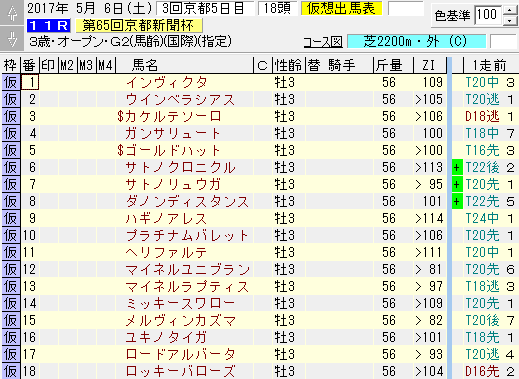
Task: Click the up arrow navigation icon
Action: 12,13
